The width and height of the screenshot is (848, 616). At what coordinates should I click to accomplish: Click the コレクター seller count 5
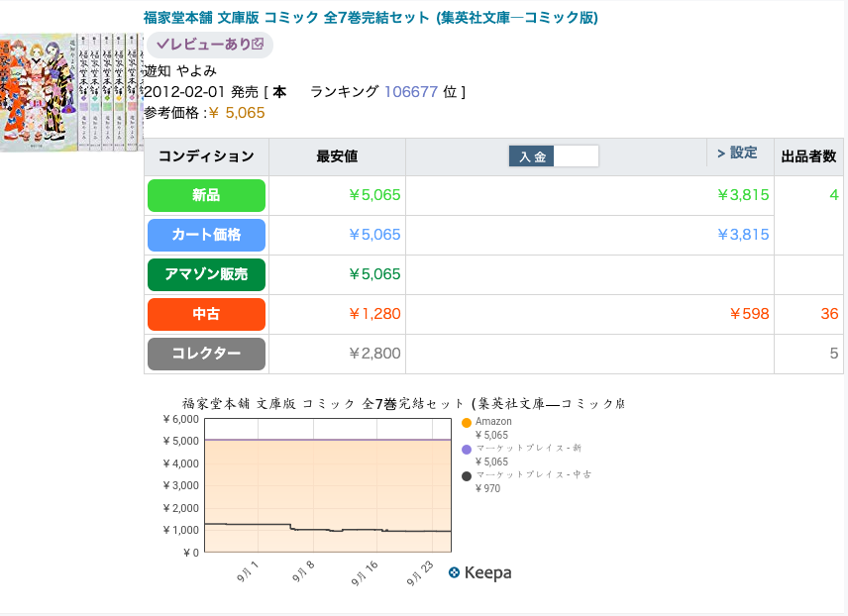(x=834, y=354)
